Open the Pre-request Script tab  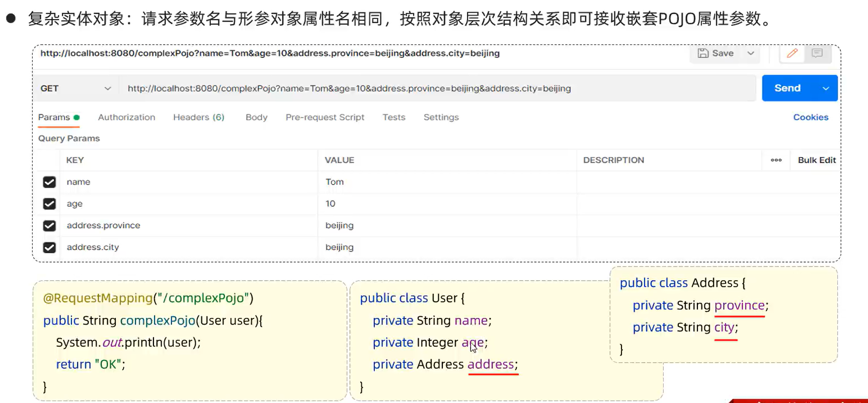325,117
